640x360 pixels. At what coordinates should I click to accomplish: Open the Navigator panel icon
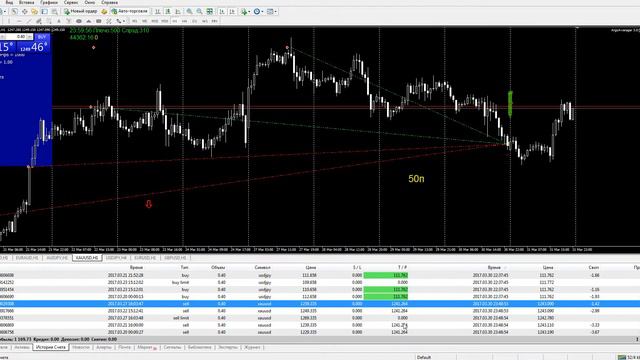[35, 11]
